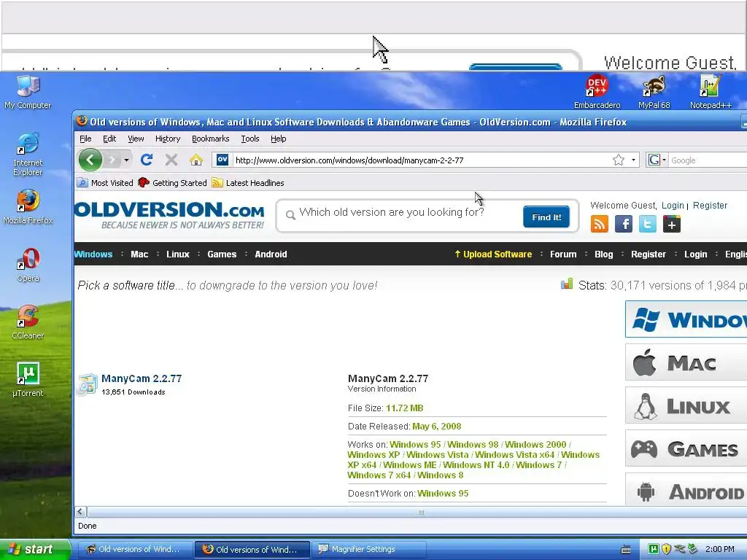Viewport: 747px width, 560px height.
Task: Click the Linux category sidebar button
Action: point(686,405)
